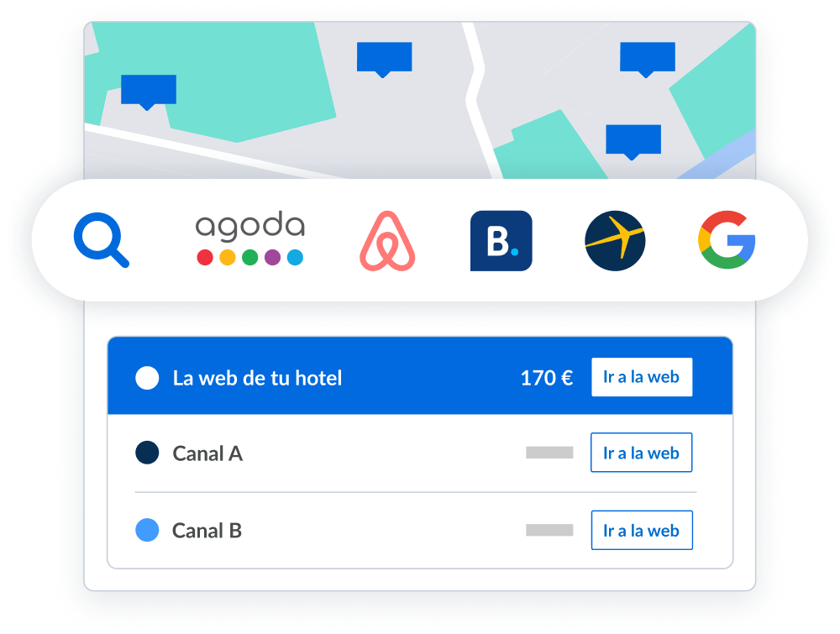Click the lower right map marker
The image size is (840, 634).
pyautogui.click(x=633, y=142)
